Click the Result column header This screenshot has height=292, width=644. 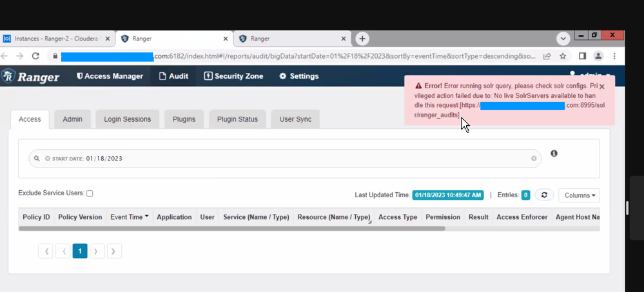(478, 217)
